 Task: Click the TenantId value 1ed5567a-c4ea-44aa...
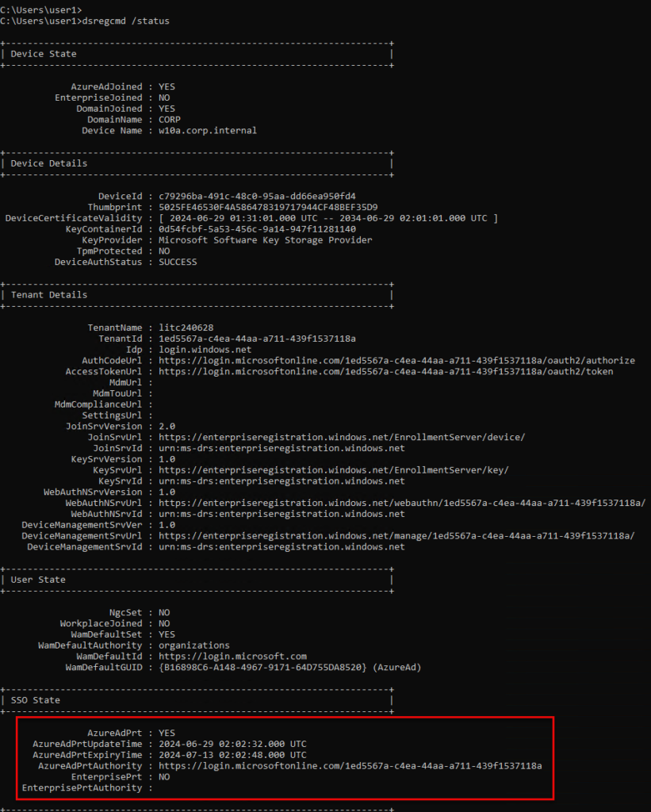(x=257, y=339)
